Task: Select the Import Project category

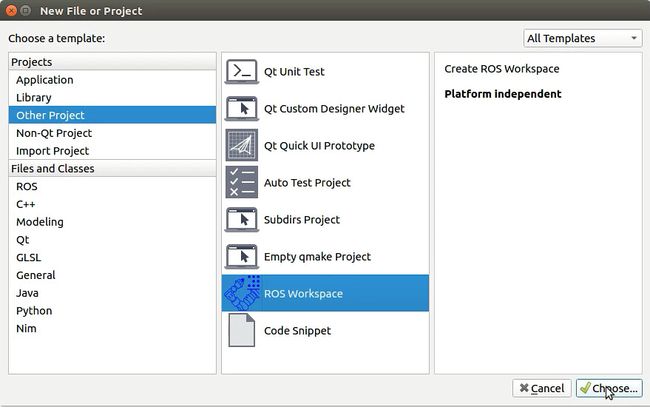Action: click(x=112, y=151)
